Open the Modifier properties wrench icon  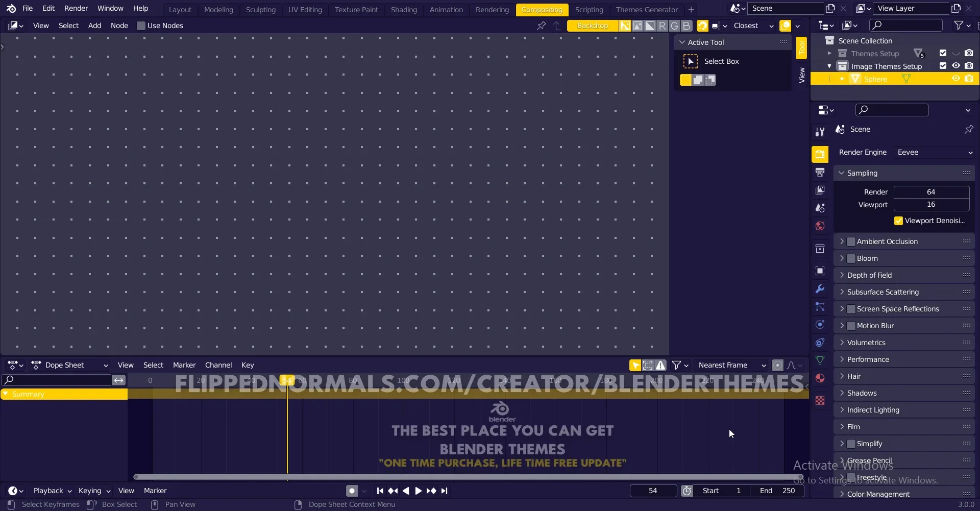point(820,288)
